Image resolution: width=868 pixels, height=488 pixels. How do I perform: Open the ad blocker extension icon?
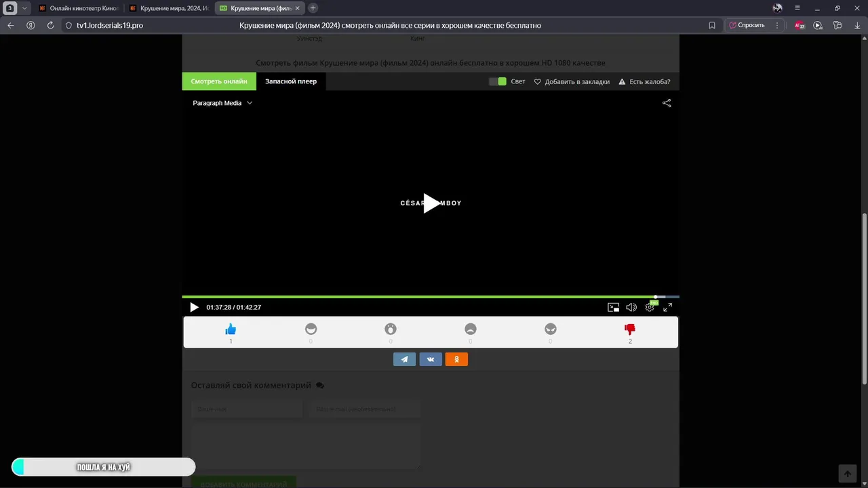tap(800, 25)
